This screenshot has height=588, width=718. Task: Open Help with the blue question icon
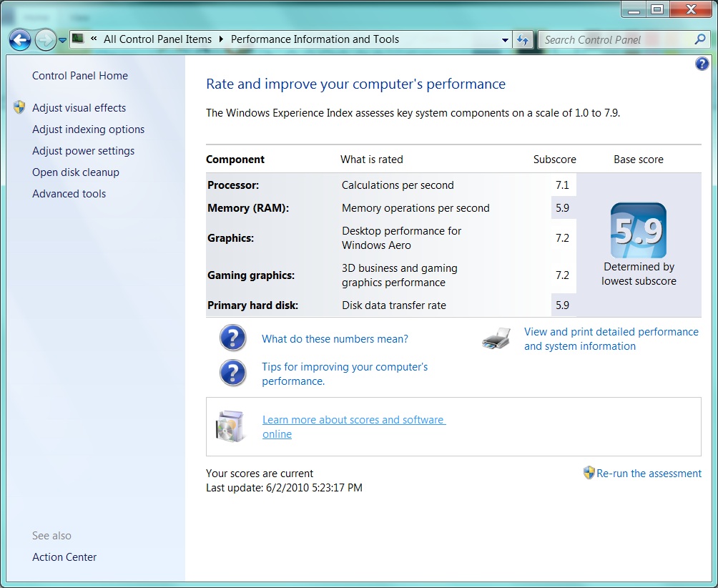pos(702,64)
